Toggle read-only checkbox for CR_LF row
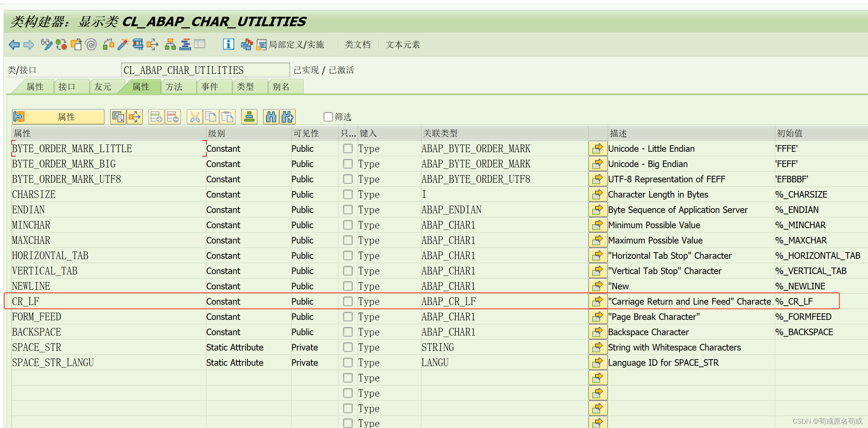 click(x=348, y=301)
